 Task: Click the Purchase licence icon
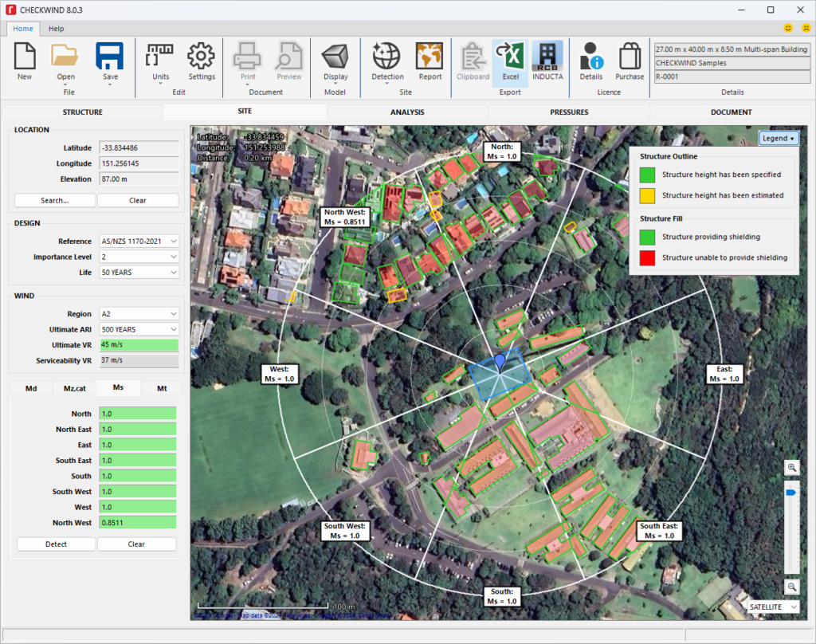(630, 57)
